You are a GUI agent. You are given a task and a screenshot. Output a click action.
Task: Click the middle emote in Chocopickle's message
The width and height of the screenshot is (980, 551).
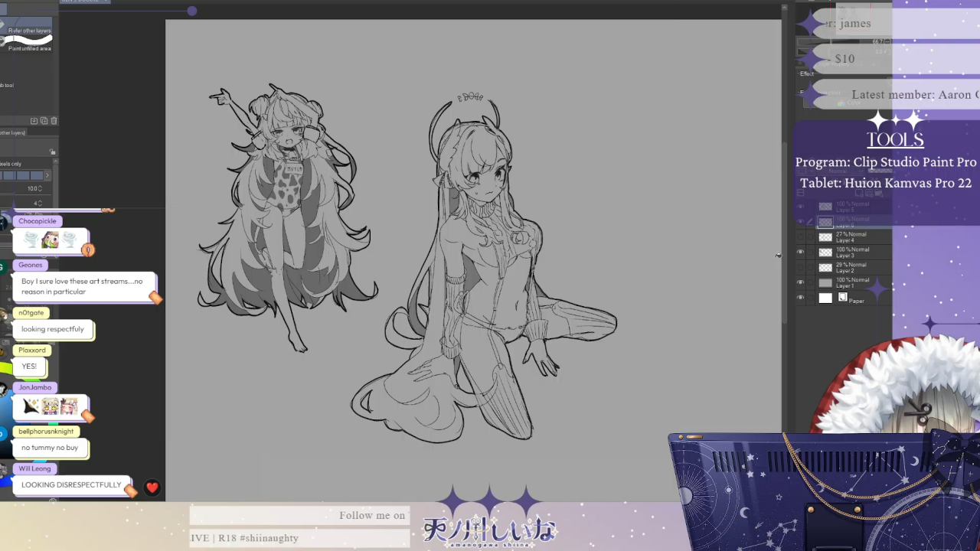click(50, 240)
